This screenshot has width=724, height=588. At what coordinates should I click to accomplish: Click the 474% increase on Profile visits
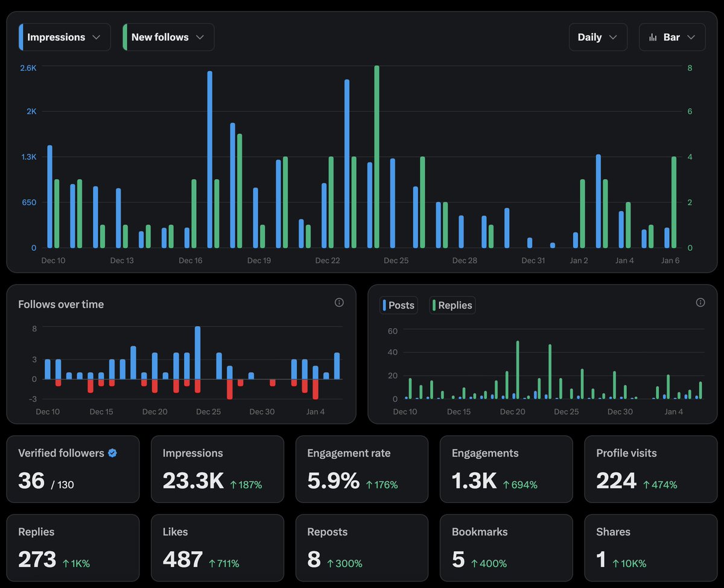660,485
